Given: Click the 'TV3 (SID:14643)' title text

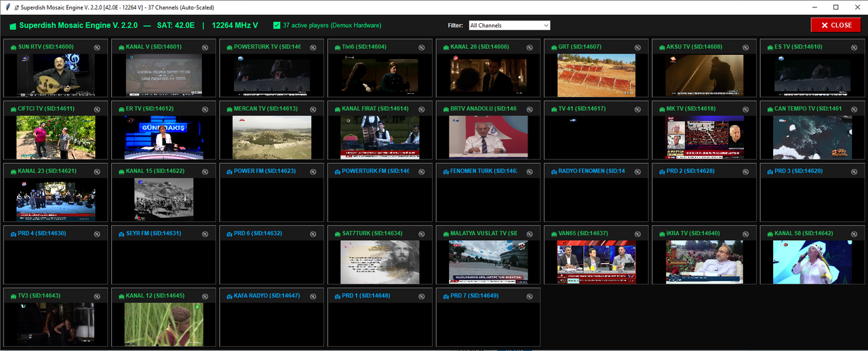Looking at the screenshot, I should tap(39, 296).
